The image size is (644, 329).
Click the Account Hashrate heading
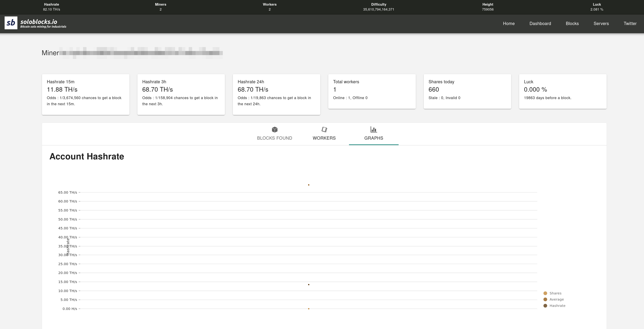(87, 156)
